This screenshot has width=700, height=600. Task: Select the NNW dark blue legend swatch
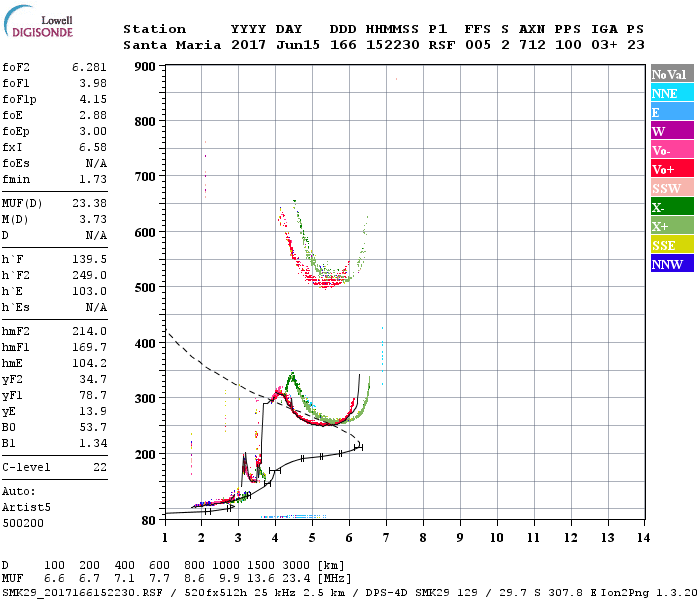pyautogui.click(x=672, y=263)
